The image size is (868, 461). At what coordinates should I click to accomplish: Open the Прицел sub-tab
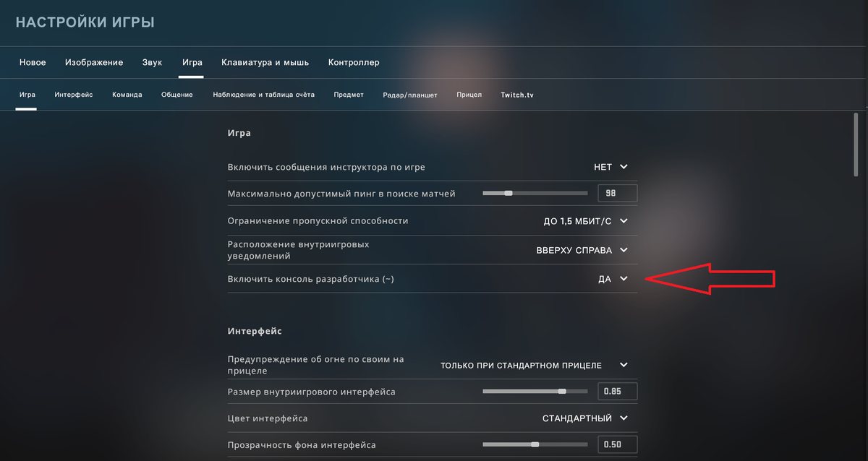pyautogui.click(x=469, y=95)
